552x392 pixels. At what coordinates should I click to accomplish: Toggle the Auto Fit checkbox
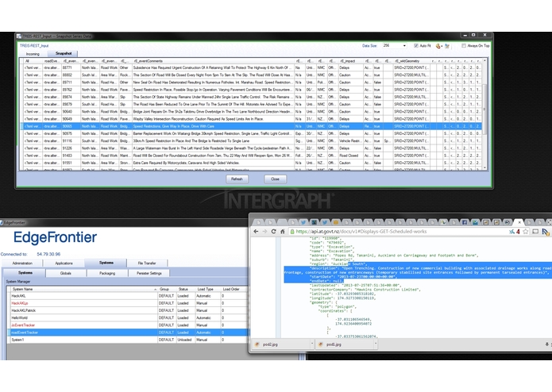416,46
